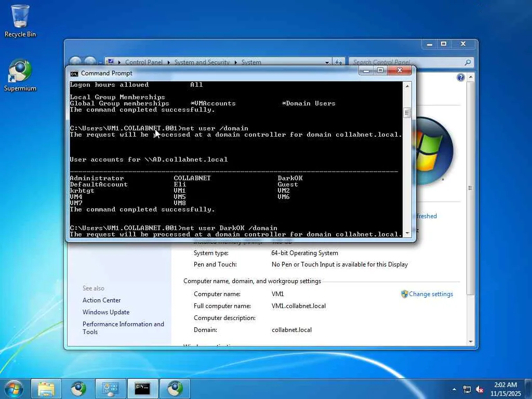The height and width of the screenshot is (399, 532).
Task: Expand arrow after System and Security
Action: click(x=236, y=62)
